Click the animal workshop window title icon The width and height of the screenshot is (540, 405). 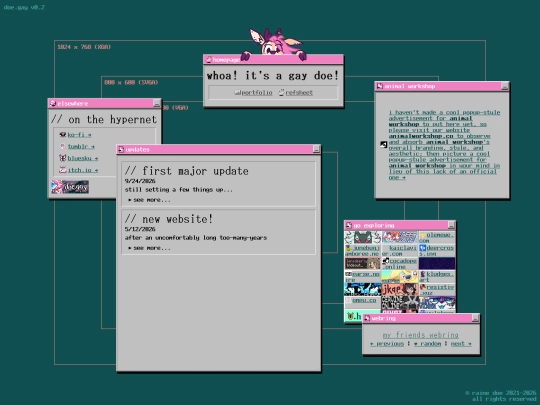380,86
